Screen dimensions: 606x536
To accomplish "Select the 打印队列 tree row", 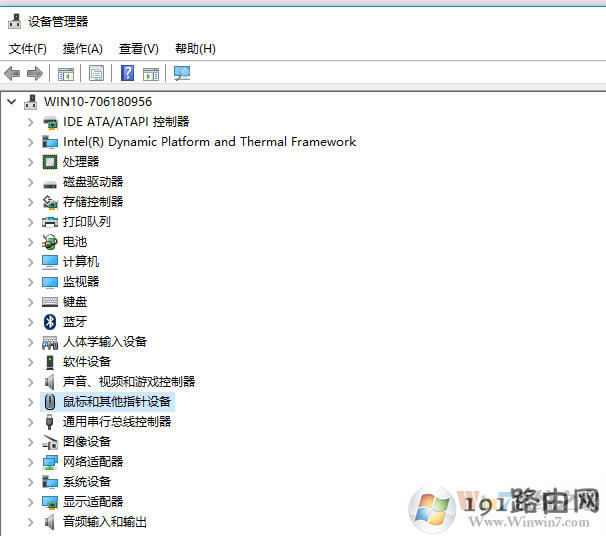I will point(87,222).
